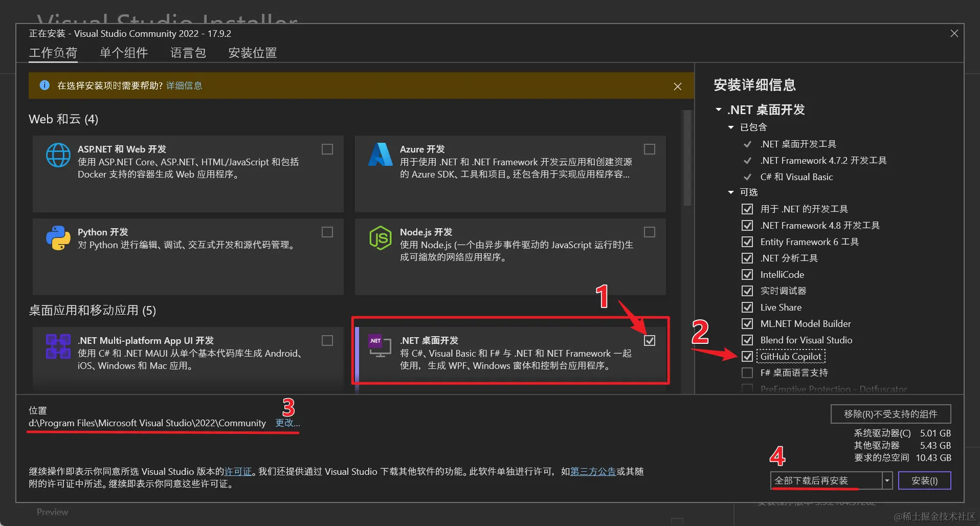Click the ASP.NET globe icon

click(58, 155)
